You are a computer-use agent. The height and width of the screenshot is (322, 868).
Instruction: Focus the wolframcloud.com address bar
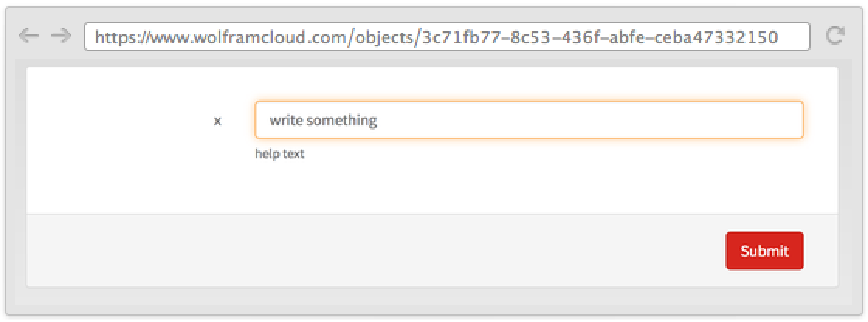(446, 36)
